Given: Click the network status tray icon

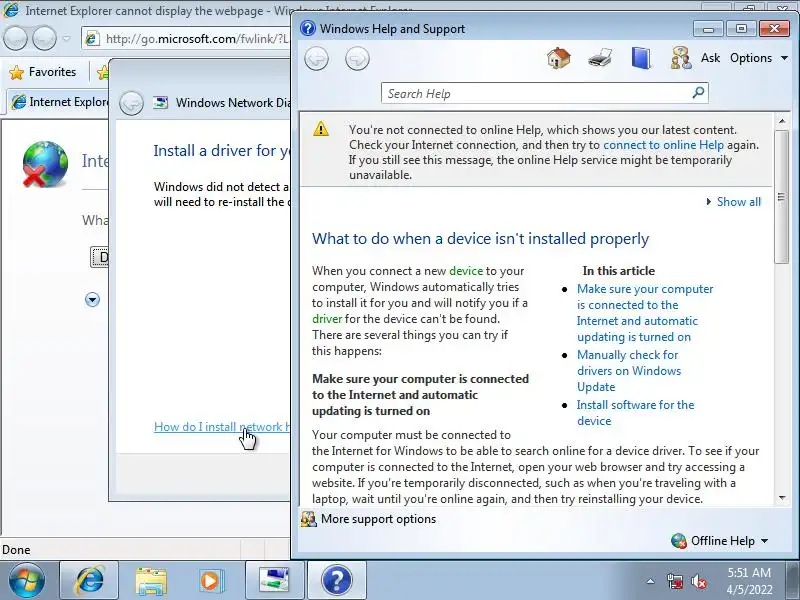Looking at the screenshot, I should point(674,581).
